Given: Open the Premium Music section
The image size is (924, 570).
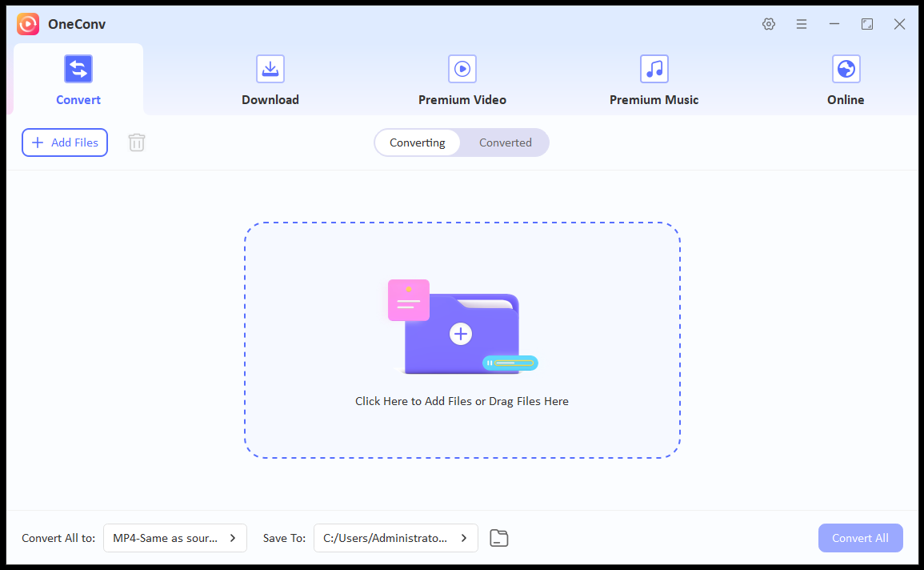Looking at the screenshot, I should 654,80.
